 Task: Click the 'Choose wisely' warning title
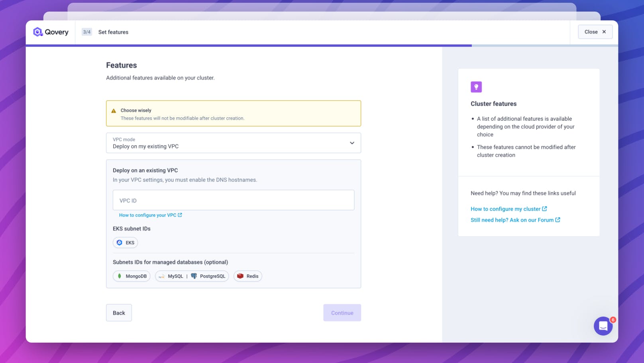[x=136, y=110]
